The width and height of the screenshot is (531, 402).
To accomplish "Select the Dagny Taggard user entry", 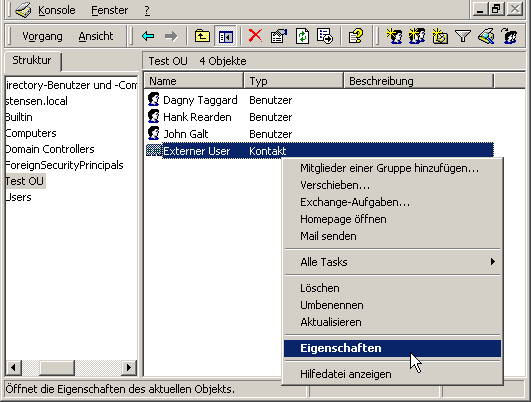I will pyautogui.click(x=192, y=100).
